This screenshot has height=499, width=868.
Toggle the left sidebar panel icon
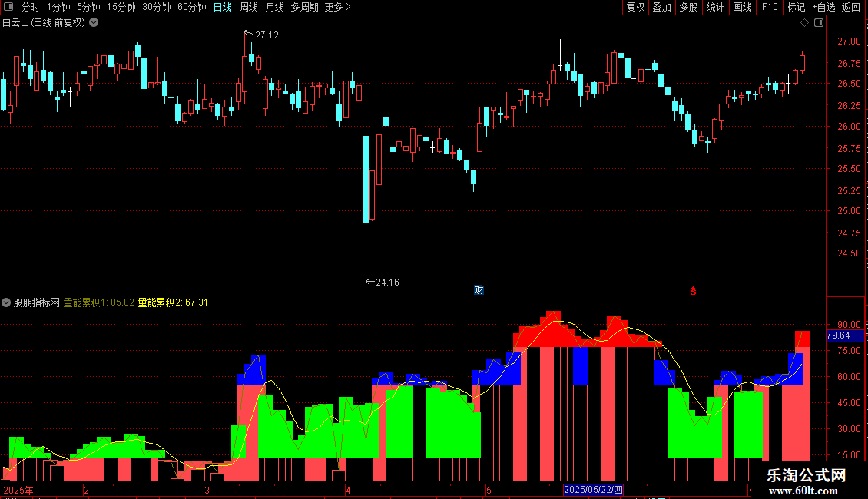coord(8,7)
